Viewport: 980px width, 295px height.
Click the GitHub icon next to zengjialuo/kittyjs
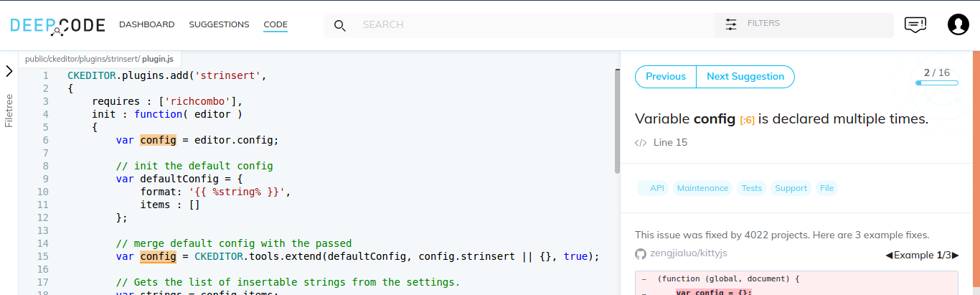[641, 254]
